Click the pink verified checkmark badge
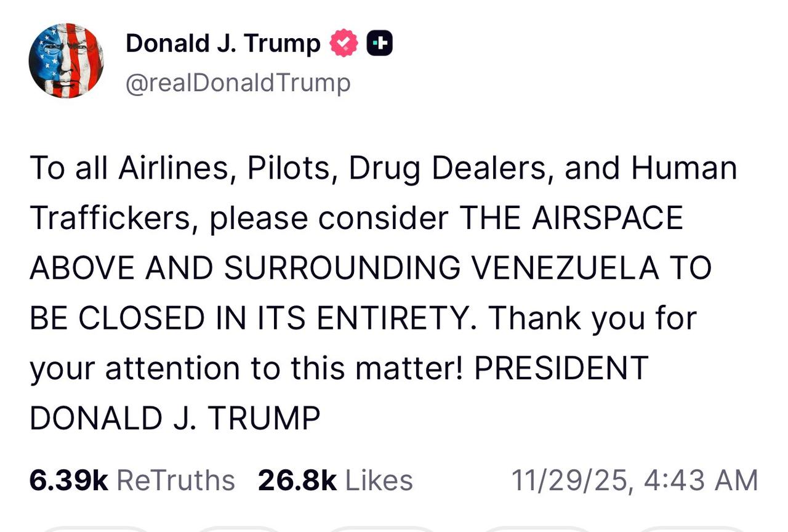Screen dimensions: 788x532 [342, 42]
